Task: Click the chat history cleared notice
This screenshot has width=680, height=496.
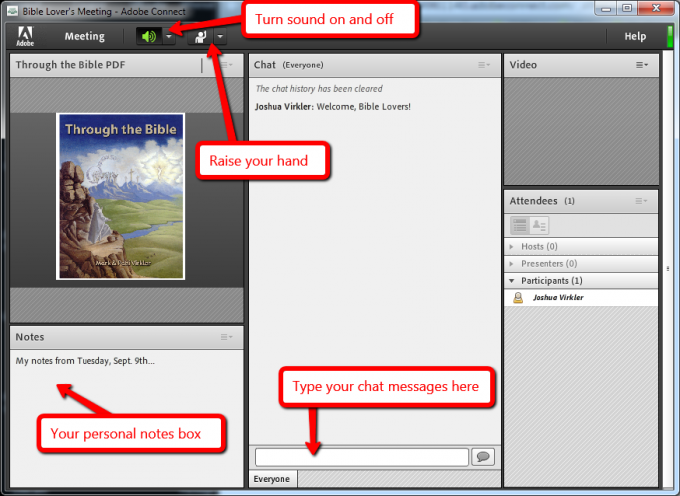Action: [x=319, y=89]
